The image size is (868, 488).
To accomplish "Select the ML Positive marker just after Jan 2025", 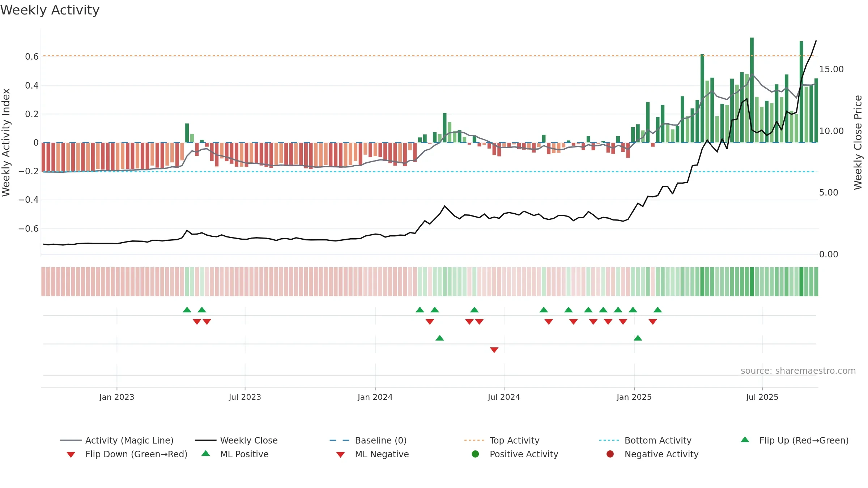I will click(x=638, y=338).
